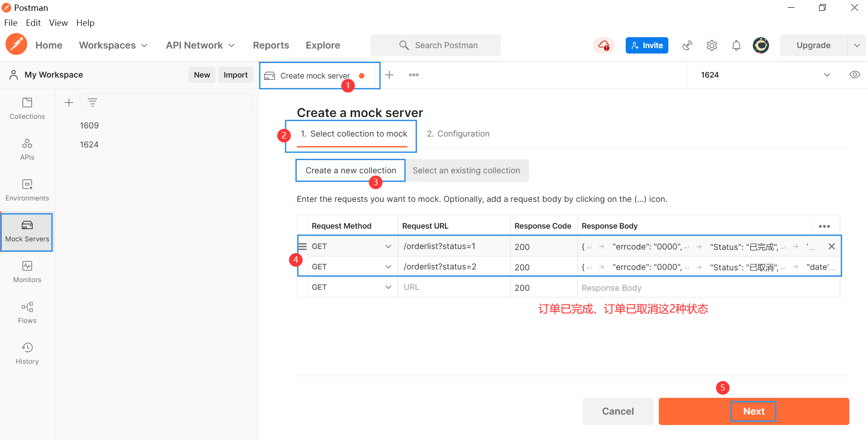
Task: Open the notifications bell
Action: pyautogui.click(x=736, y=45)
